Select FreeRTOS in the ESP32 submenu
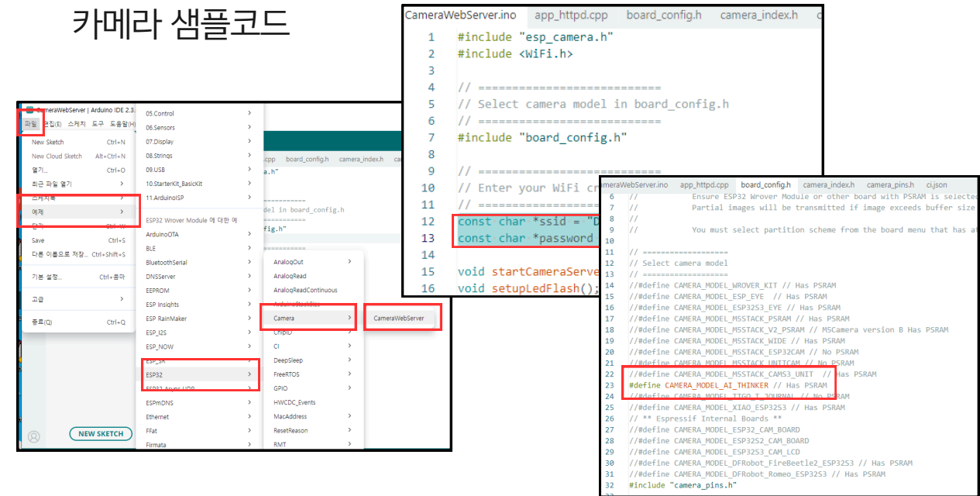This screenshot has height=496, width=980. (314, 374)
